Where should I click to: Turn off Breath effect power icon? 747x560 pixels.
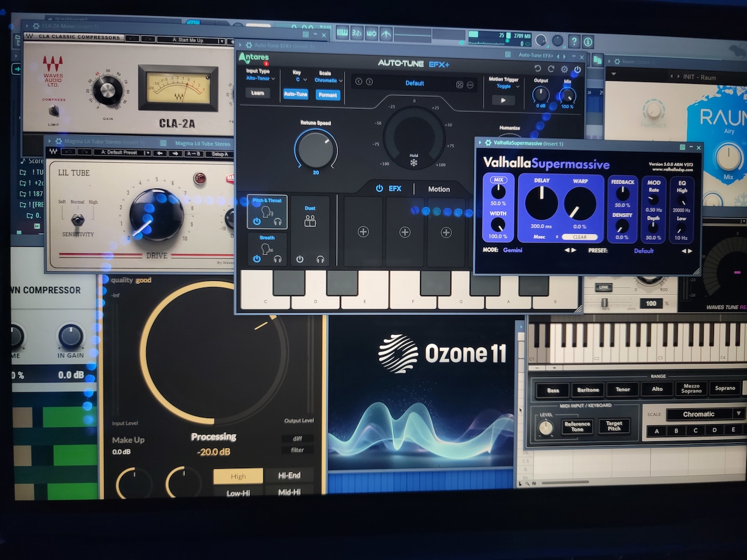(257, 259)
